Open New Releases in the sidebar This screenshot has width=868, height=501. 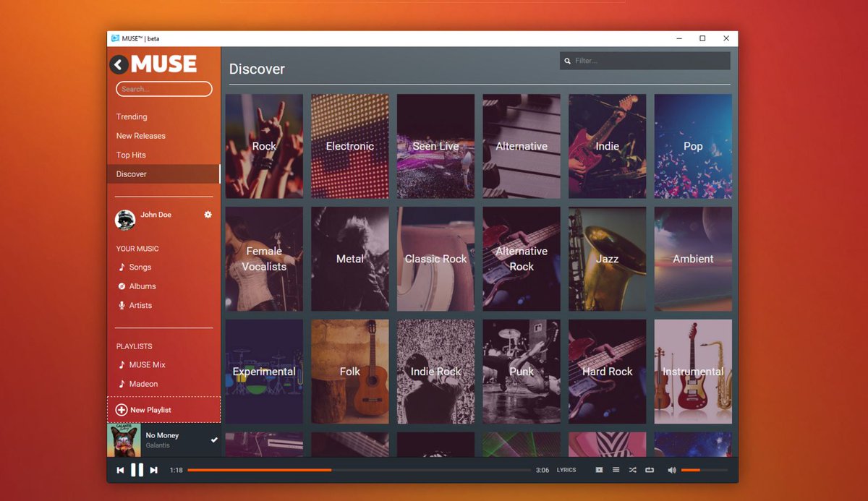(x=141, y=136)
